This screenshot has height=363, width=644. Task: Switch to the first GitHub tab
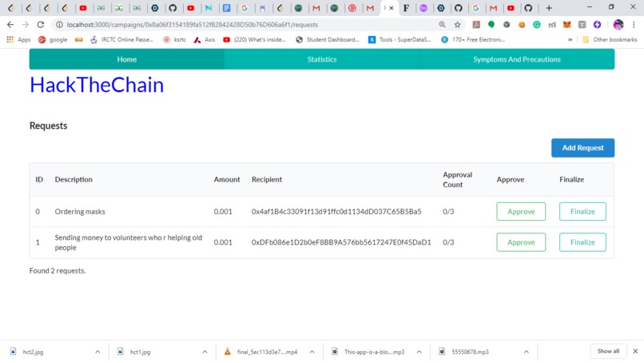173,8
